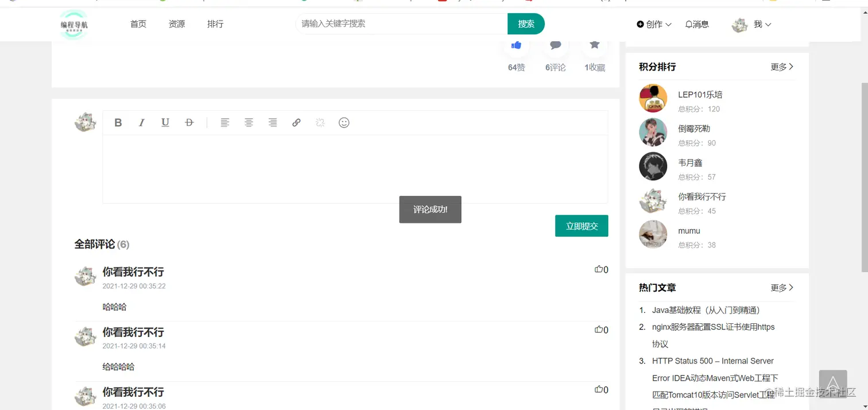Viewport: 868px width, 410px height.
Task: Open the 首页 nav item
Action: [x=138, y=24]
